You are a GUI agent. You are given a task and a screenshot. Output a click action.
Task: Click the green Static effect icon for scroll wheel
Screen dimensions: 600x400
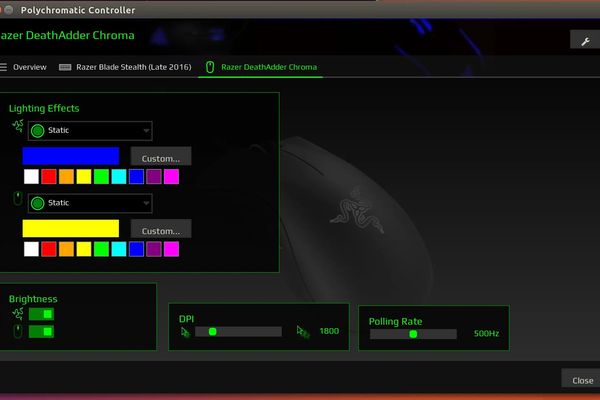(38, 203)
